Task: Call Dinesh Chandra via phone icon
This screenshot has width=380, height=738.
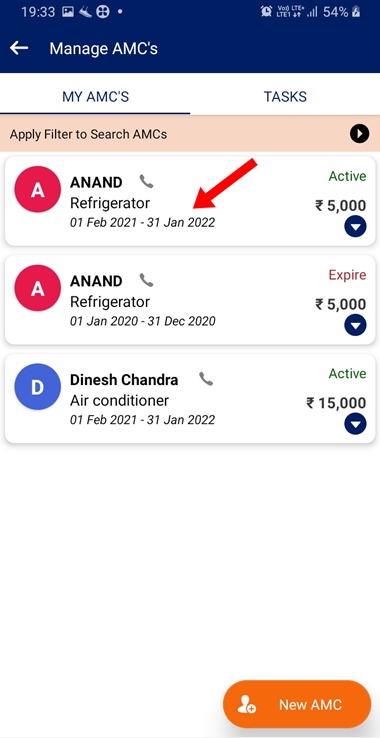Action: coord(206,379)
